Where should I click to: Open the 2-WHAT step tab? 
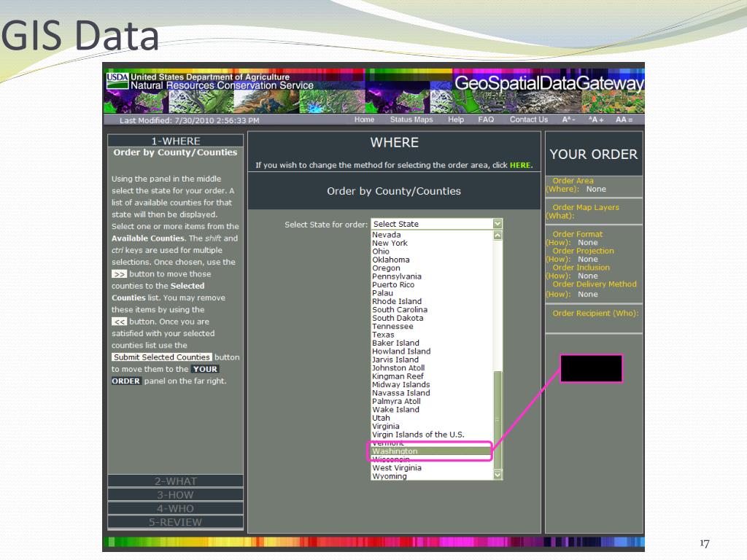[175, 481]
